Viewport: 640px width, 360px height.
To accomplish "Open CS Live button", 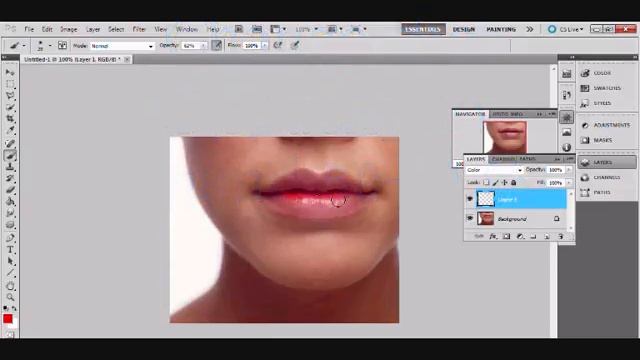I will [x=566, y=29].
